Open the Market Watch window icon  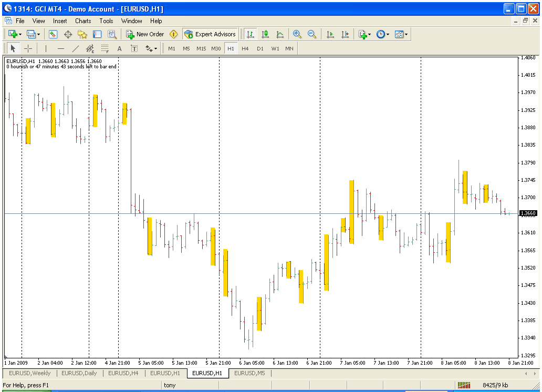coord(53,34)
